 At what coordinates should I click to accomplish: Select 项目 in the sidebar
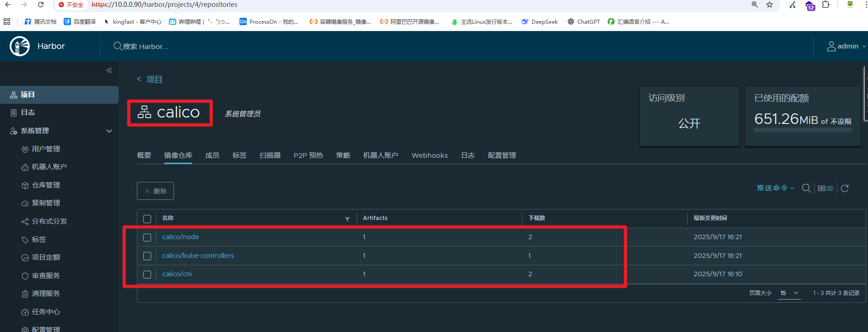tap(59, 95)
